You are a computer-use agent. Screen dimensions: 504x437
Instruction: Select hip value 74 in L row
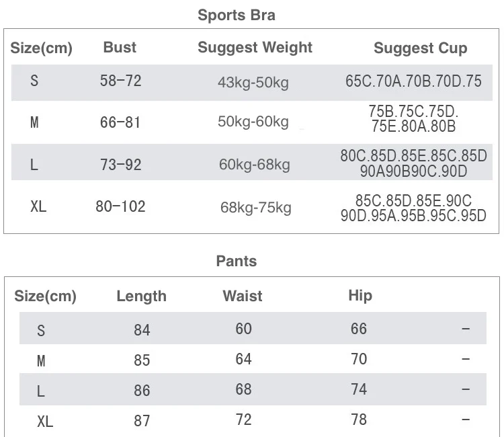click(359, 389)
